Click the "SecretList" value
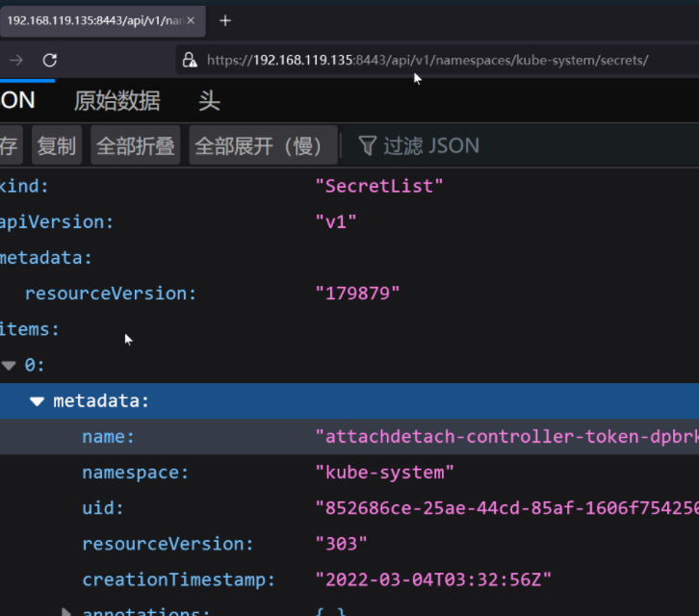This screenshot has width=699, height=616. tap(379, 187)
